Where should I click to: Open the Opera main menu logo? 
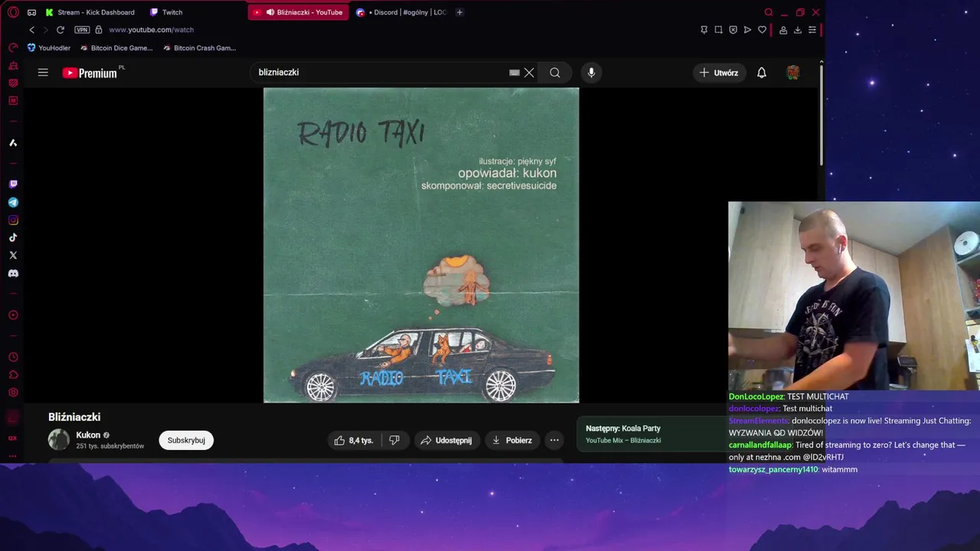click(13, 12)
